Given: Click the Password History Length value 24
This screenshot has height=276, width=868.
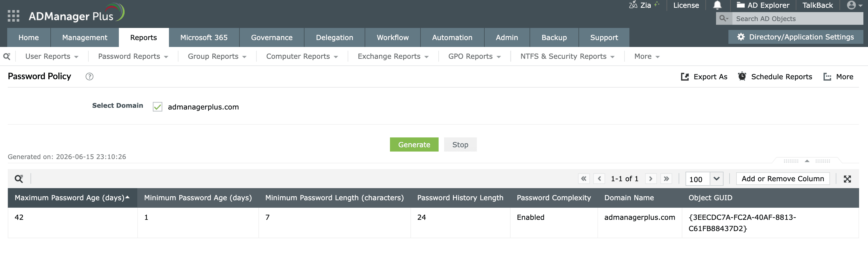Looking at the screenshot, I should tap(421, 217).
